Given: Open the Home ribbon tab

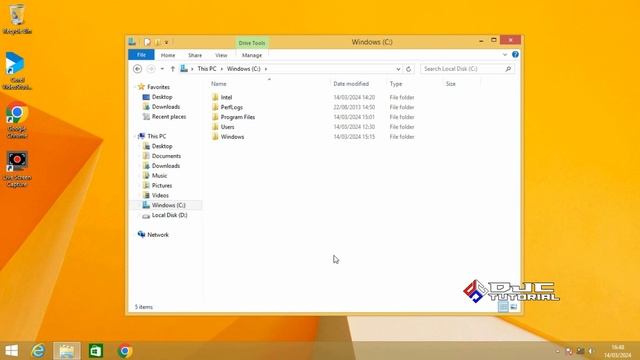Looking at the screenshot, I should coord(168,55).
